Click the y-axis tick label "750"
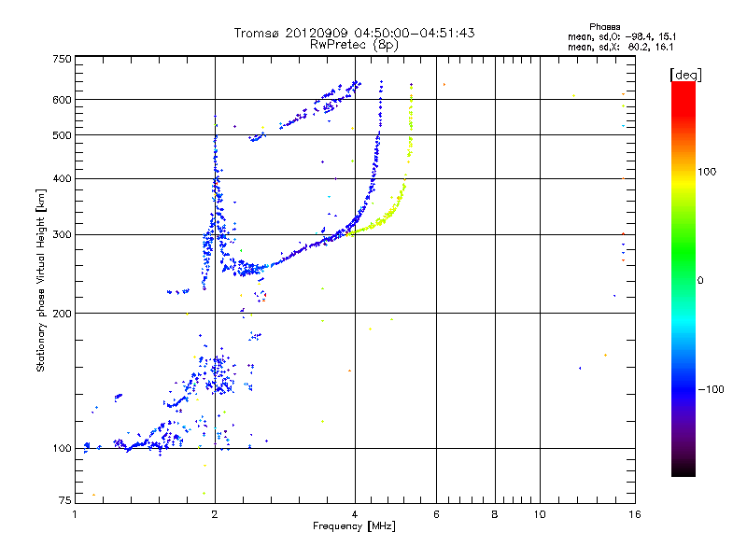This screenshot has height=560, width=747. [62, 59]
